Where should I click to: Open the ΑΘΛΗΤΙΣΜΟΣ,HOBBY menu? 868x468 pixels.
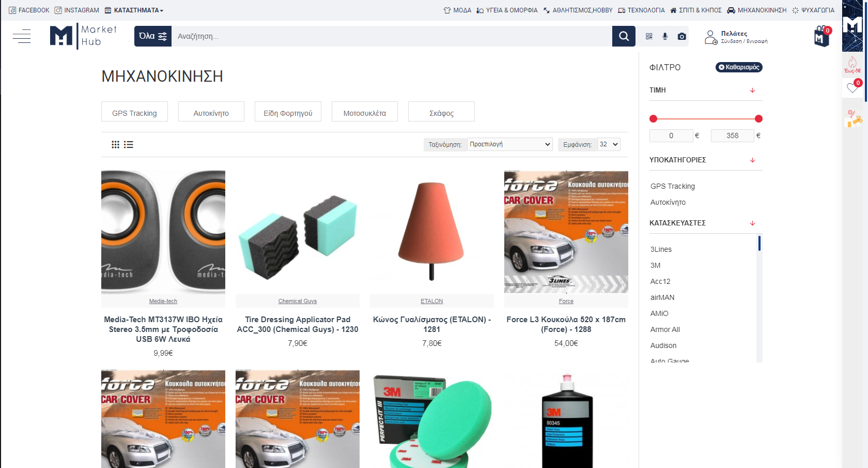click(578, 10)
